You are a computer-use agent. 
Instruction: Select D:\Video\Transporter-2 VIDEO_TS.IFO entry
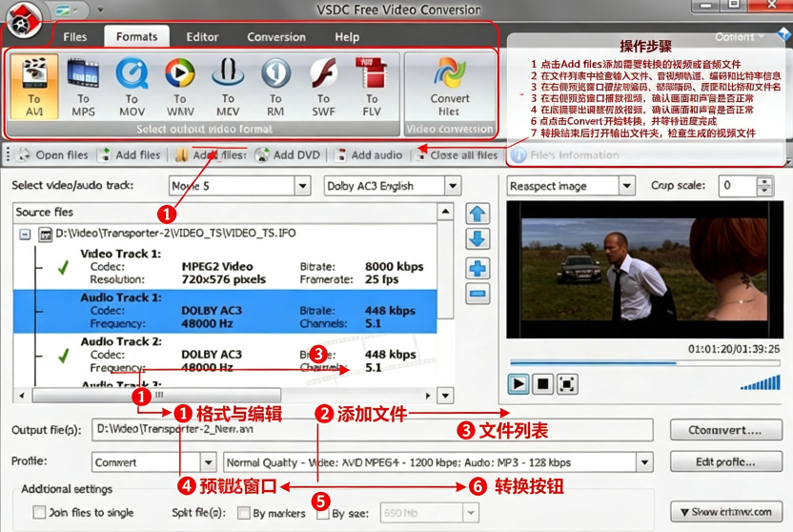[x=175, y=234]
